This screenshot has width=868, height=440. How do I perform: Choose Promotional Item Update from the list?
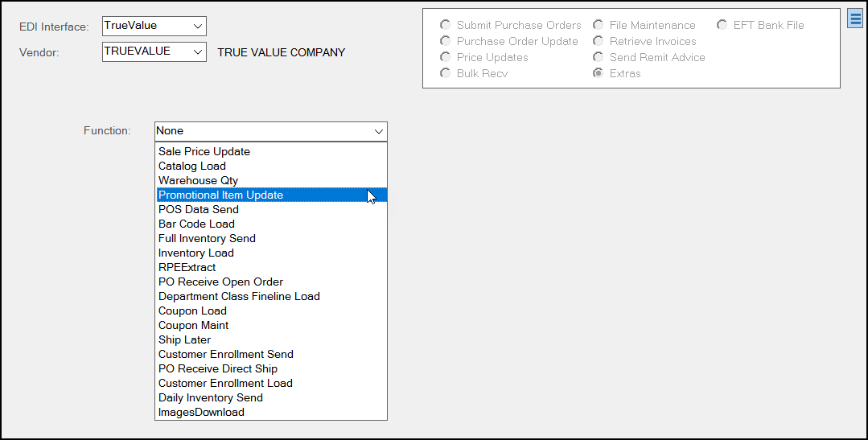pos(220,195)
